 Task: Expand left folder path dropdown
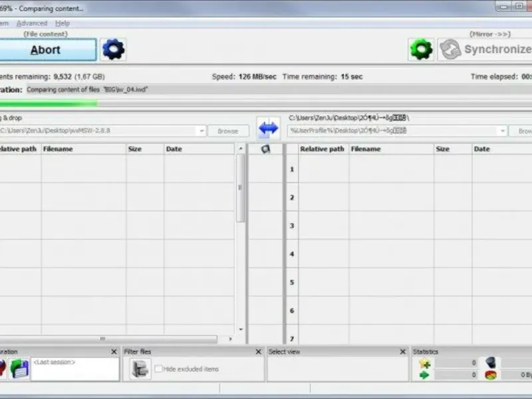pos(201,130)
